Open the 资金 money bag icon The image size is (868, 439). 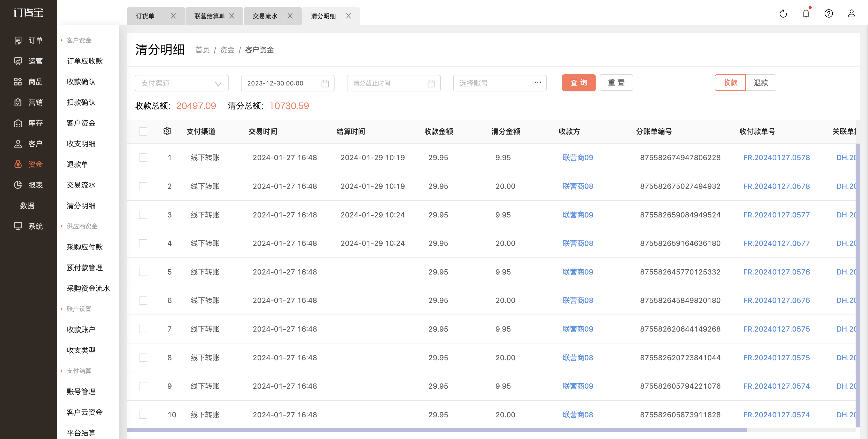[x=18, y=164]
